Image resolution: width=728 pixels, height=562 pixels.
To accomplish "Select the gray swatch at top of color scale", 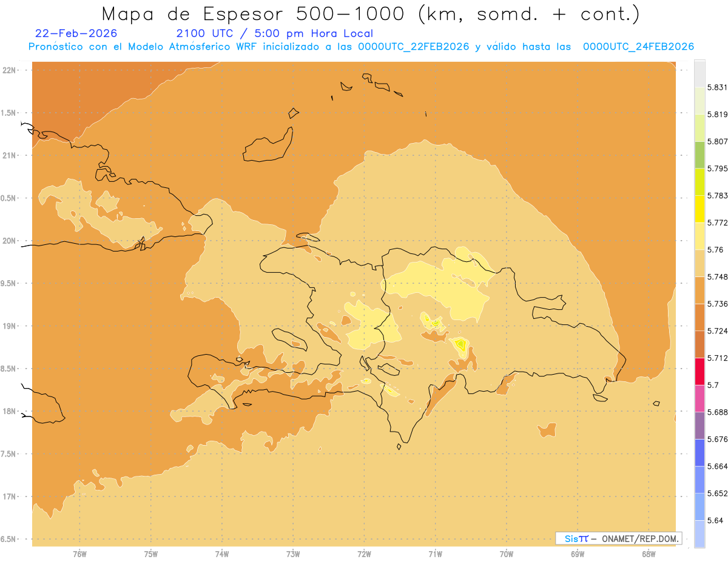I will tap(699, 73).
